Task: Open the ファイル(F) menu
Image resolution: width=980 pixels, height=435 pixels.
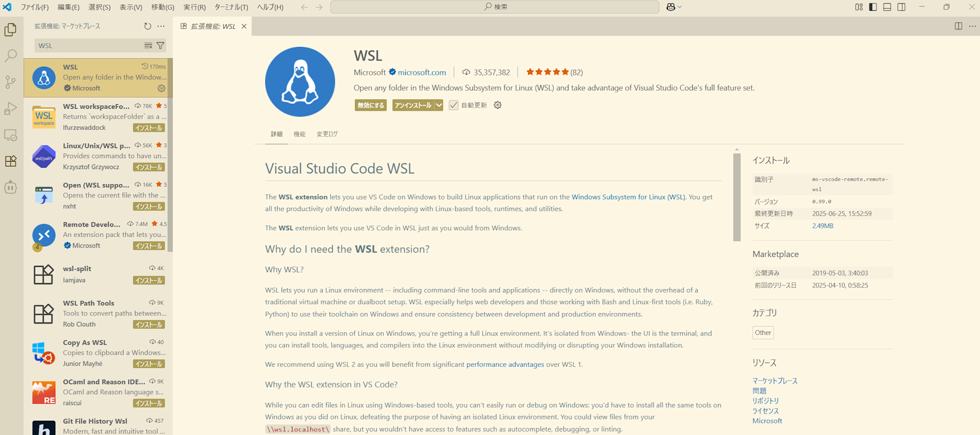Action: pyautogui.click(x=34, y=7)
